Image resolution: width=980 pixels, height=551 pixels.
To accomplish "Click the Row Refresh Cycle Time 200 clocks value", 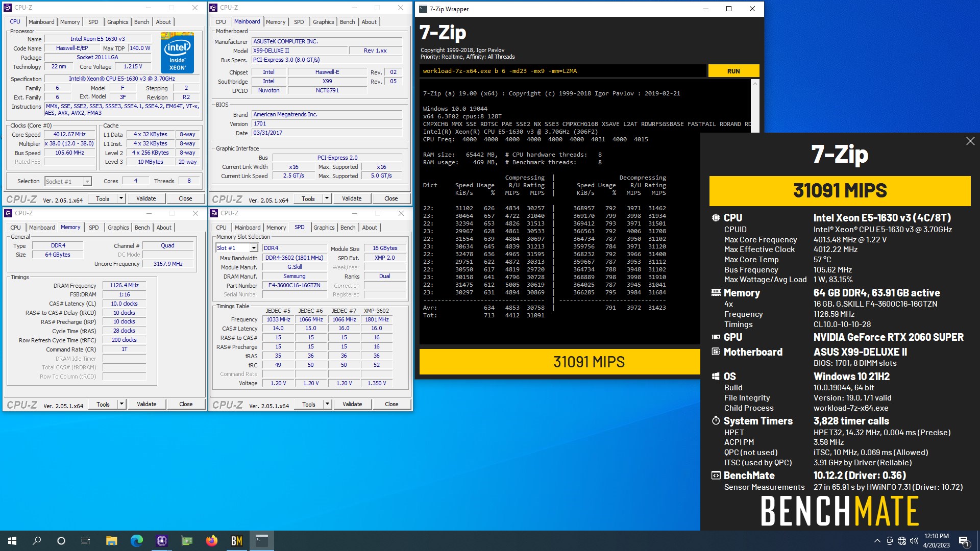I will (x=124, y=340).
